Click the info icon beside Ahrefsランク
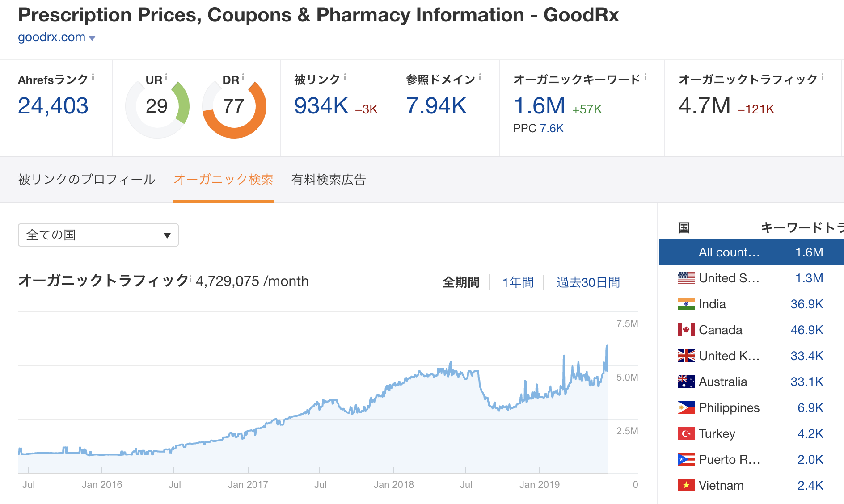Image resolution: width=844 pixels, height=504 pixels. point(93,77)
